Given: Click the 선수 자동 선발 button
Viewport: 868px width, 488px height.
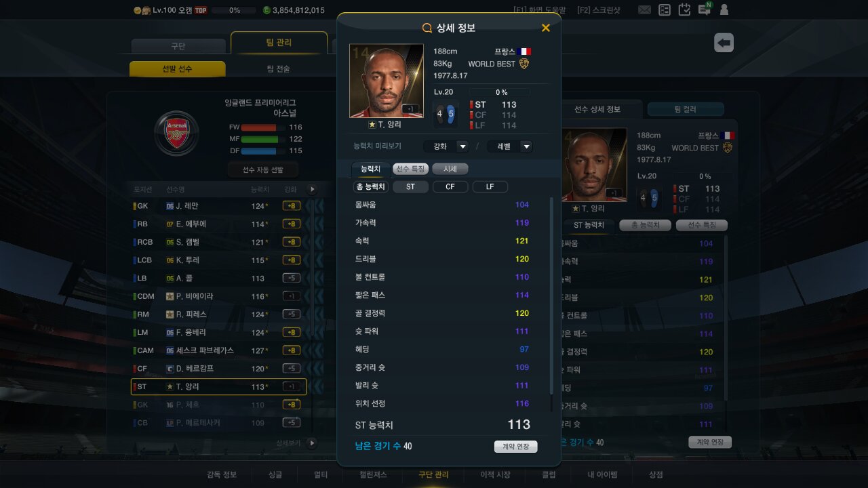Looking at the screenshot, I should (264, 169).
